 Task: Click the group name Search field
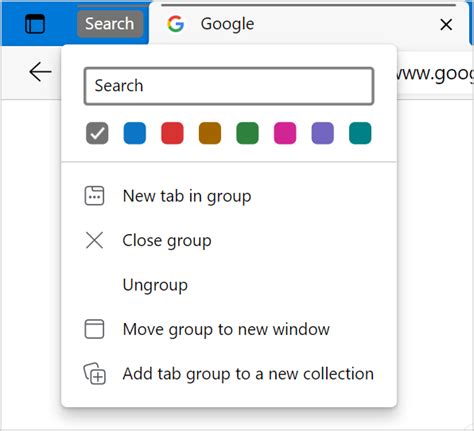coord(229,86)
